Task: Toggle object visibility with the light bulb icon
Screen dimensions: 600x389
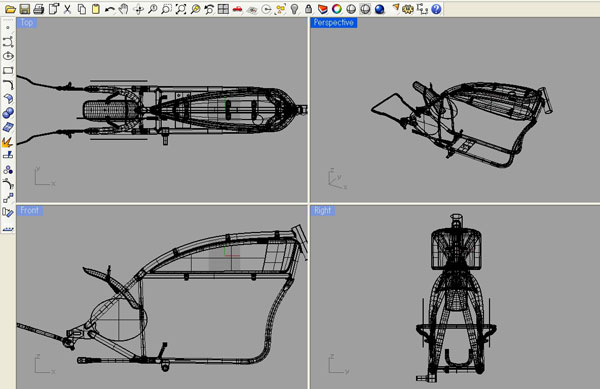Action: pyautogui.click(x=294, y=9)
